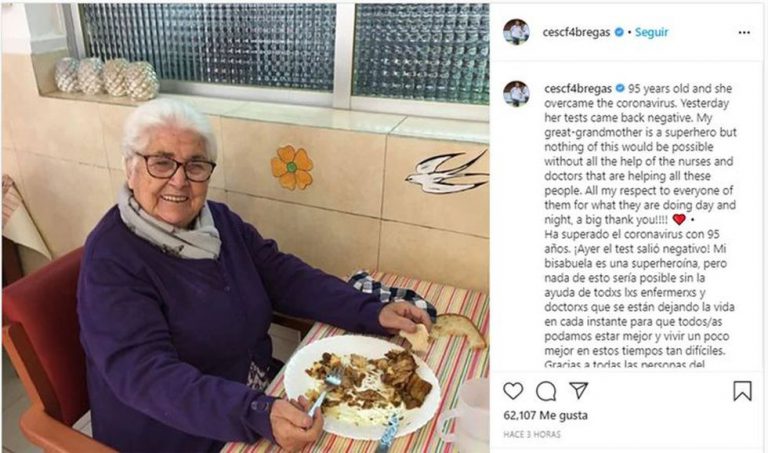Open the HACE 3 HORAS timestamp link
The width and height of the screenshot is (768, 453).
[532, 434]
